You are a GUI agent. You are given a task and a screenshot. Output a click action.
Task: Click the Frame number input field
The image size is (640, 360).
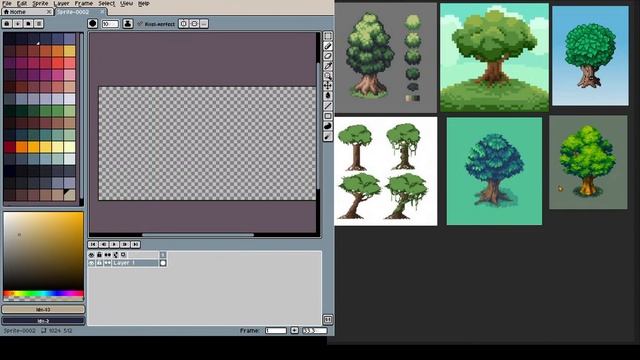coord(276,330)
